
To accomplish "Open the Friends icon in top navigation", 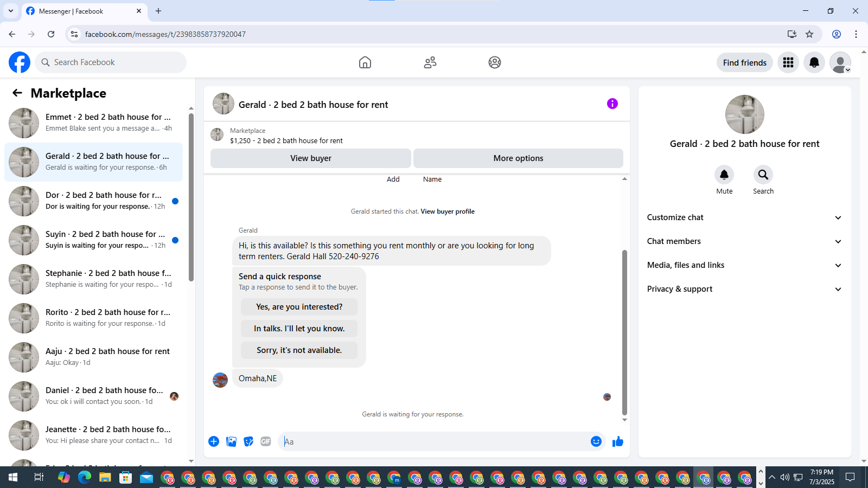I will [430, 62].
